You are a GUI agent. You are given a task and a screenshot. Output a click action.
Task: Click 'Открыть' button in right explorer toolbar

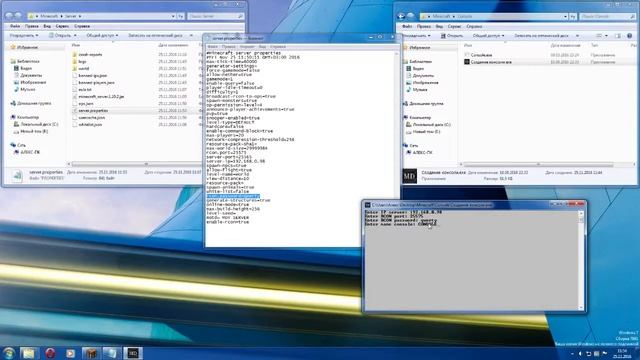(x=452, y=36)
